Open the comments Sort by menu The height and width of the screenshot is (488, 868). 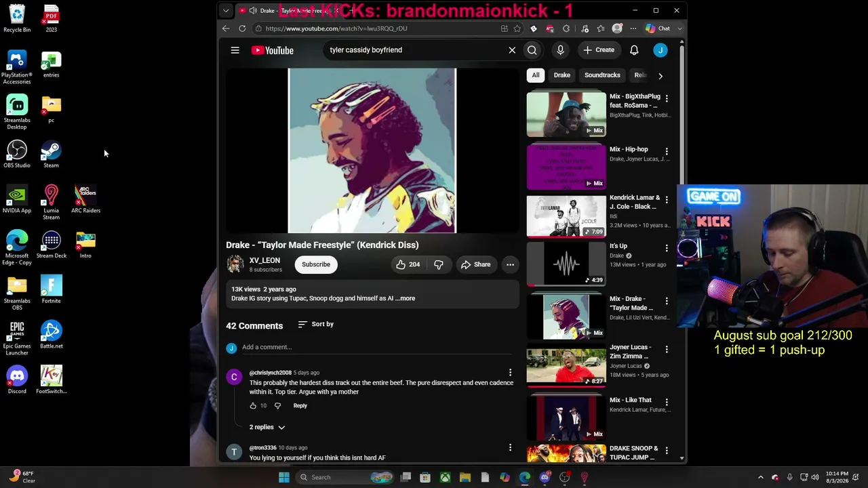[x=316, y=324]
